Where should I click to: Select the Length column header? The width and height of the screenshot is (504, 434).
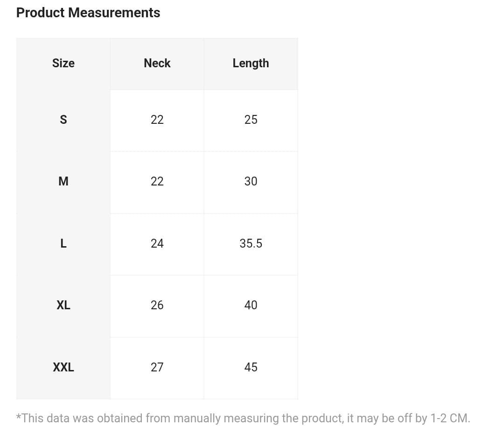pyautogui.click(x=251, y=63)
